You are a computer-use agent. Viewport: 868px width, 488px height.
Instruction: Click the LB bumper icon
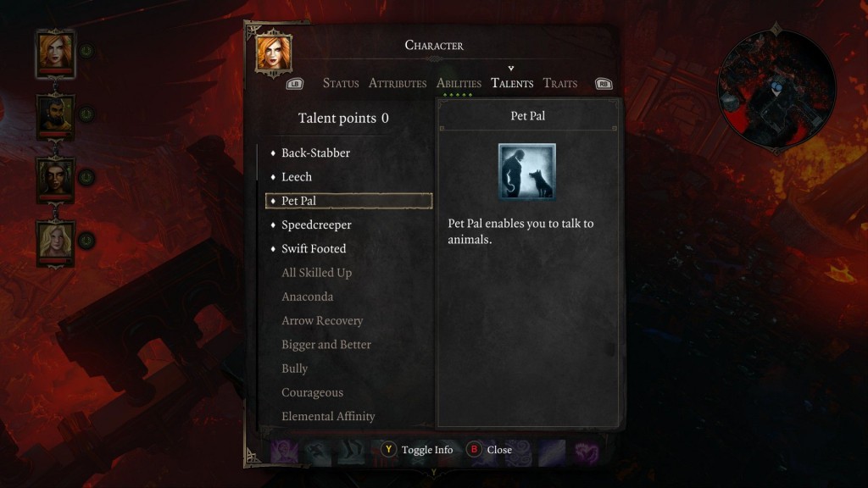coord(294,84)
